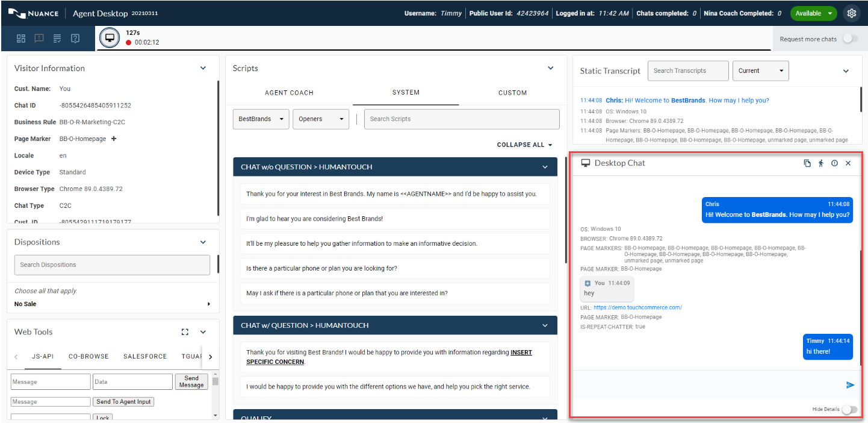Viewport: 868px width, 423px height.
Task: Open the demo.touchcommerce.com URL link
Action: tap(637, 307)
